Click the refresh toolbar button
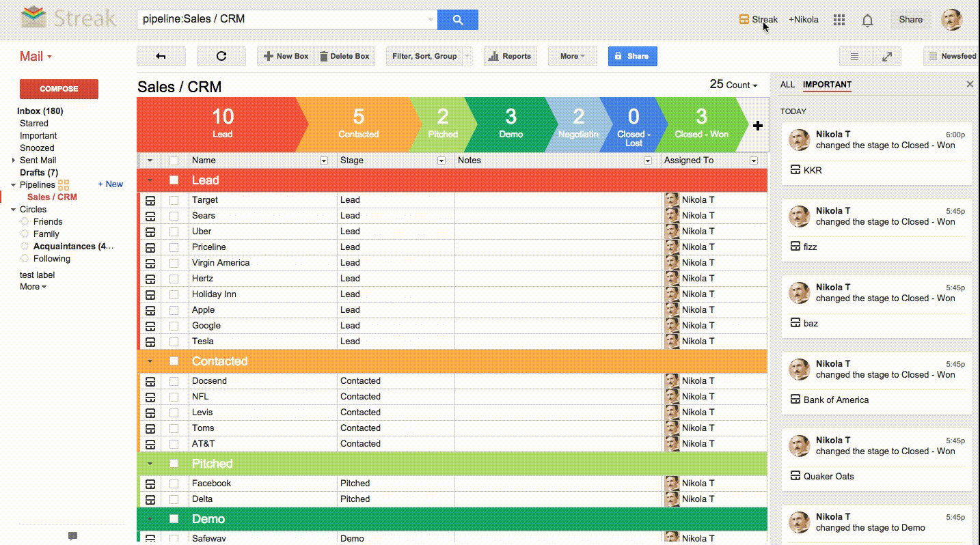 221,56
